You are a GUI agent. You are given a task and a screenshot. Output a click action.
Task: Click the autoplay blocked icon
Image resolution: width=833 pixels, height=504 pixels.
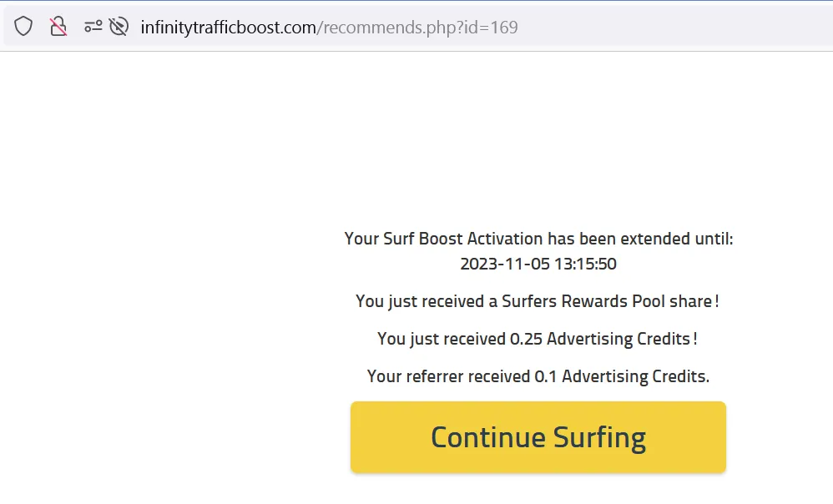click(x=119, y=27)
